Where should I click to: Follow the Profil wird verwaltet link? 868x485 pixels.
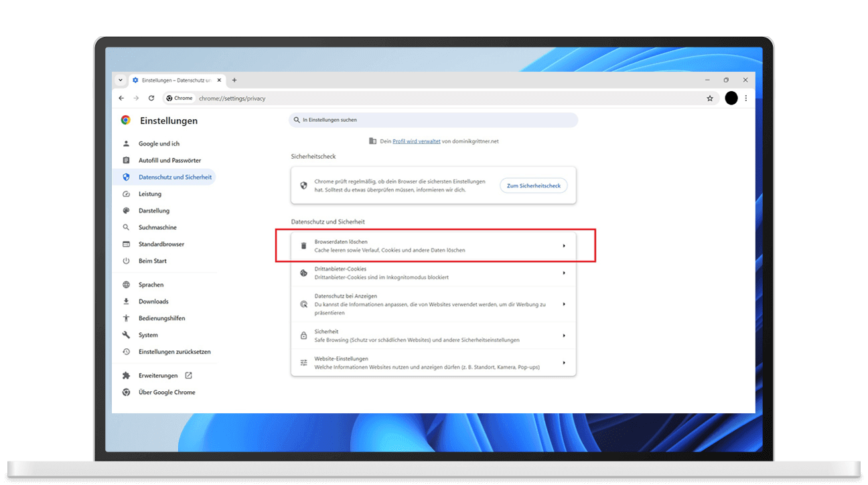click(x=417, y=141)
